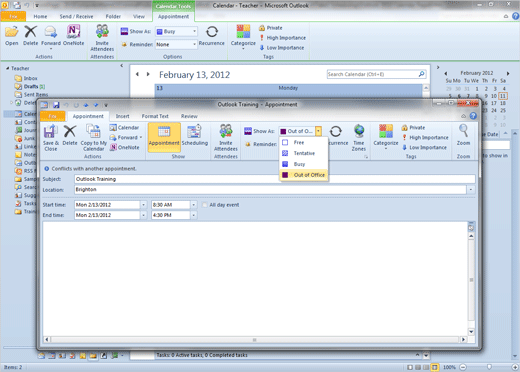Select day 11 in February 2012 mini calendar
Screen dimensions: 520x372
(503, 96)
